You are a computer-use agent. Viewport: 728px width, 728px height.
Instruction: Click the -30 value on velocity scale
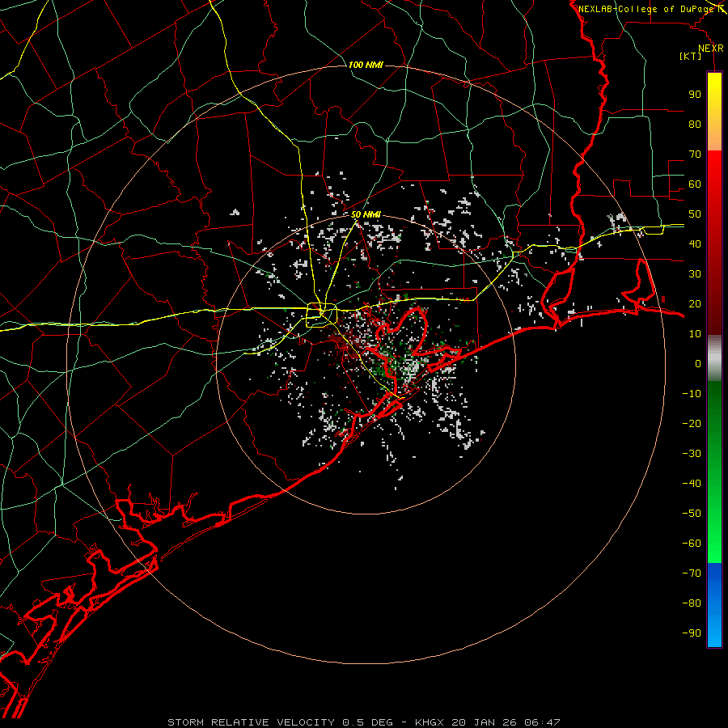coord(692,454)
